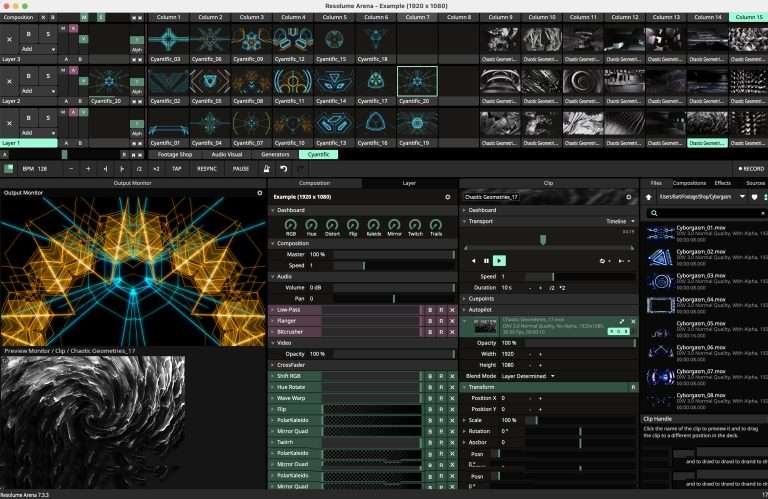Click the pause icon in clip Transport
Viewport: 768px width, 499px height.
486,261
